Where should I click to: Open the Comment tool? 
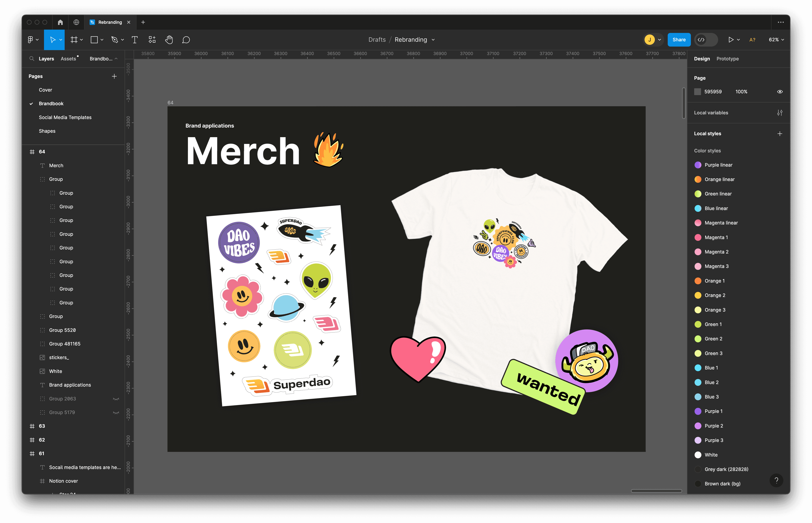[186, 39]
